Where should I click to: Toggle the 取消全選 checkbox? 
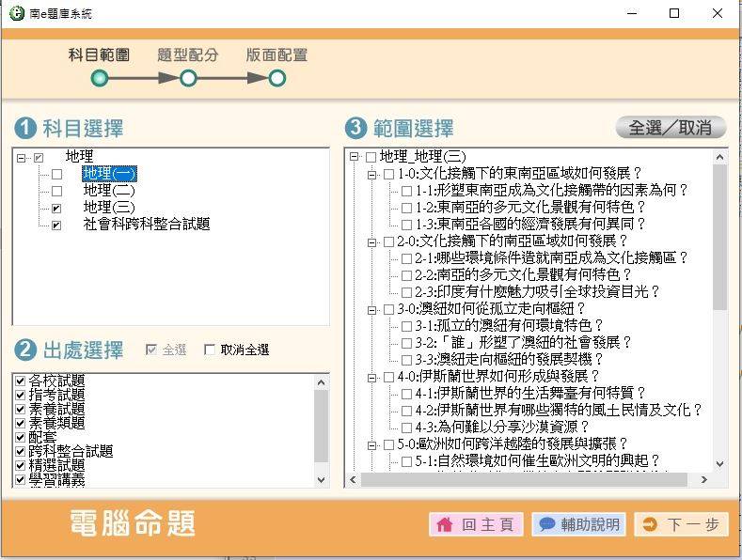pyautogui.click(x=209, y=350)
